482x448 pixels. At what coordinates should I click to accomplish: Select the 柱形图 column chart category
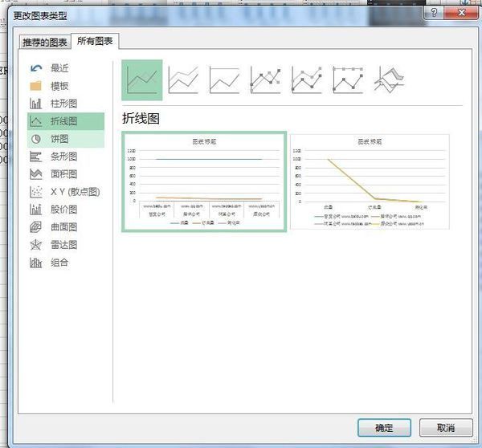pyautogui.click(x=66, y=104)
